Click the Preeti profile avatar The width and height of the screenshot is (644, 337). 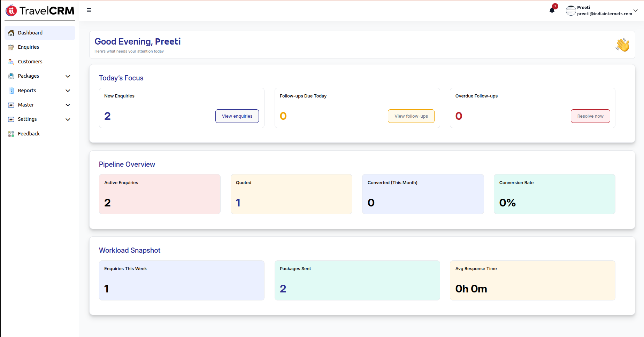tap(570, 11)
